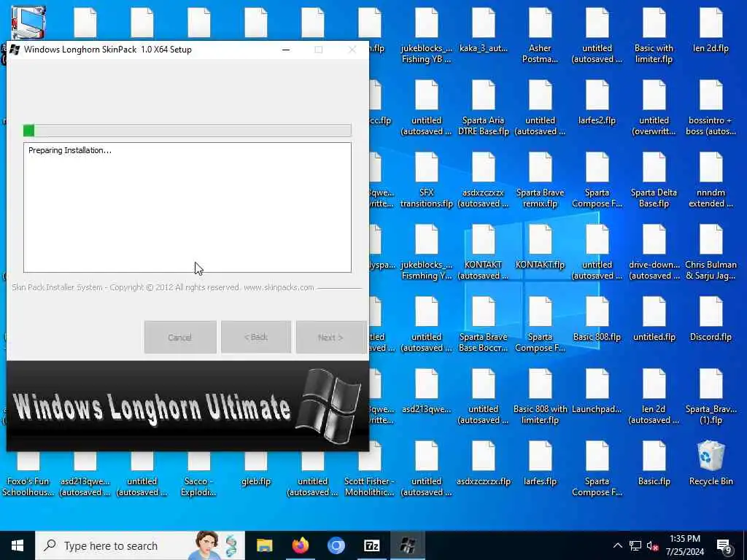Open the Windows Start menu
This screenshot has width=747, height=560.
(x=18, y=545)
